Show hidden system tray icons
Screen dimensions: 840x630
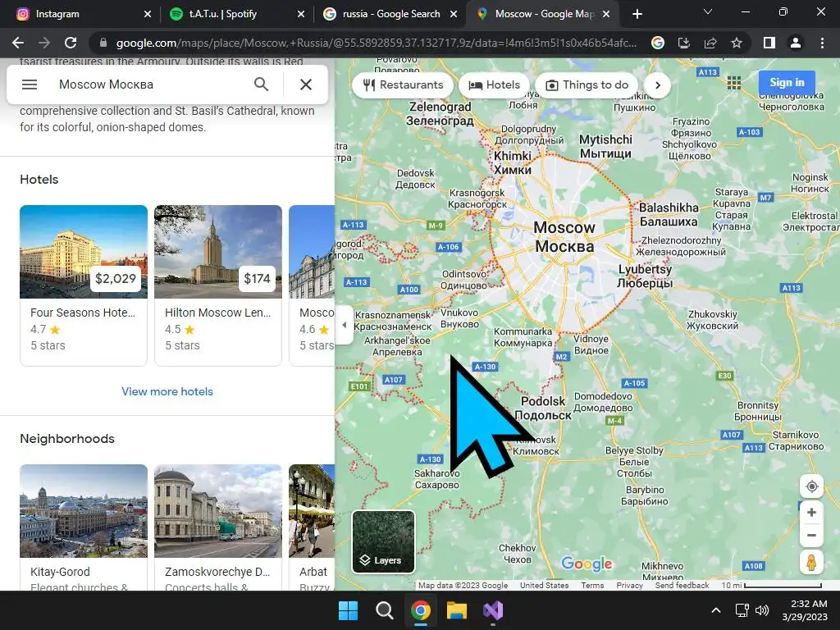tap(715, 610)
